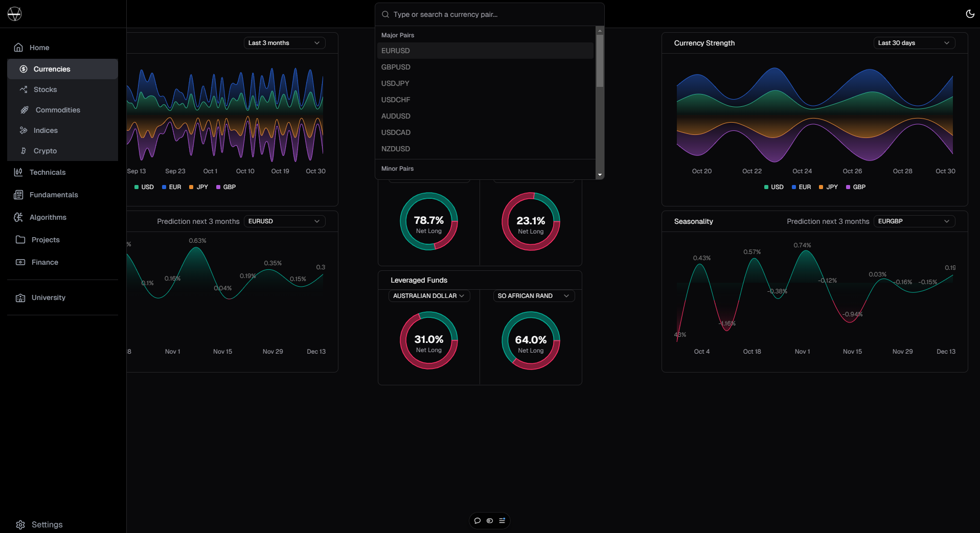Viewport: 980px width, 533px height.
Task: Expand the AUSTRALIAN DOLLAR selector
Action: pyautogui.click(x=428, y=296)
